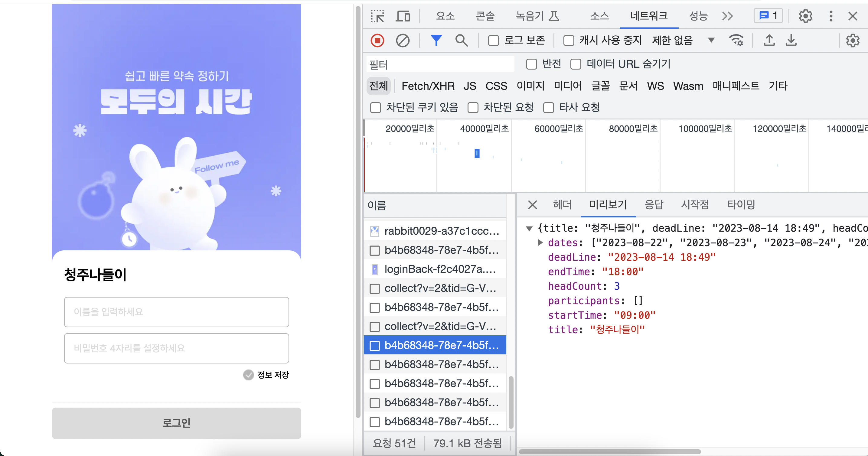Toggle device toolbar emulation icon
Image resolution: width=868 pixels, height=456 pixels.
403,16
